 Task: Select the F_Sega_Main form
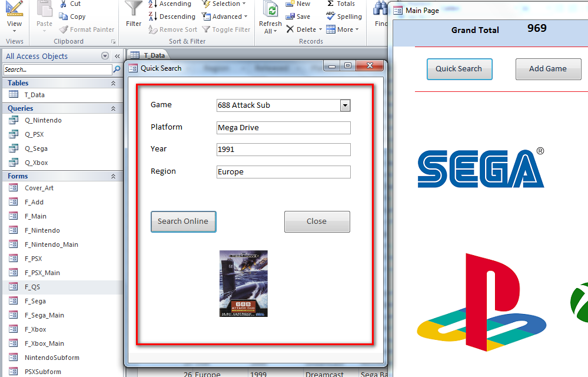62,315
